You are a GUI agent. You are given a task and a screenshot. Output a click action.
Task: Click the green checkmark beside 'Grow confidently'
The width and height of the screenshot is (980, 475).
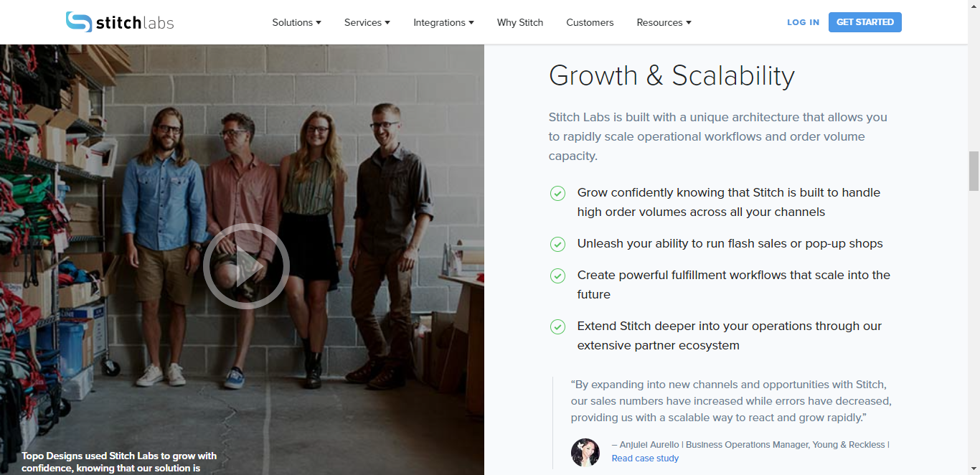pos(557,193)
